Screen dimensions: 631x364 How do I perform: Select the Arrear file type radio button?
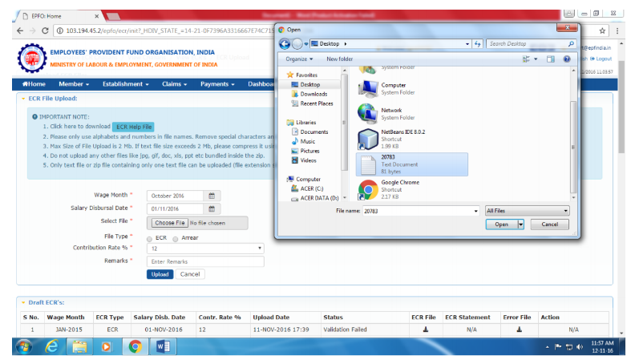tap(175, 238)
